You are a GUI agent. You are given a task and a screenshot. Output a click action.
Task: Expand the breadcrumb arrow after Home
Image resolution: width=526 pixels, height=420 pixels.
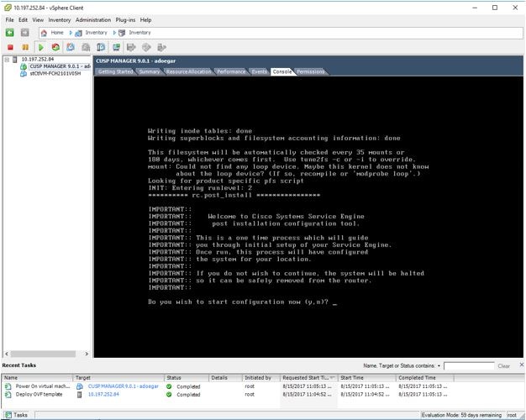click(71, 33)
